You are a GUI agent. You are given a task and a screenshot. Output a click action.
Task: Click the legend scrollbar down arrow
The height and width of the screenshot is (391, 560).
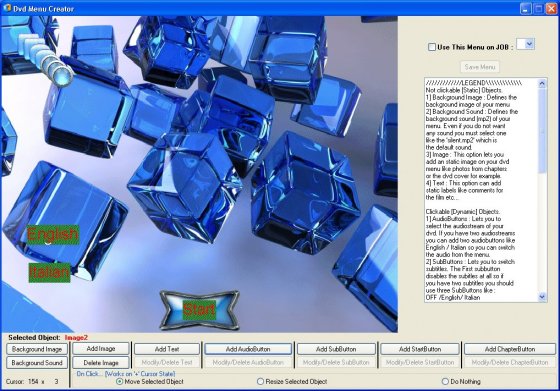click(542, 297)
